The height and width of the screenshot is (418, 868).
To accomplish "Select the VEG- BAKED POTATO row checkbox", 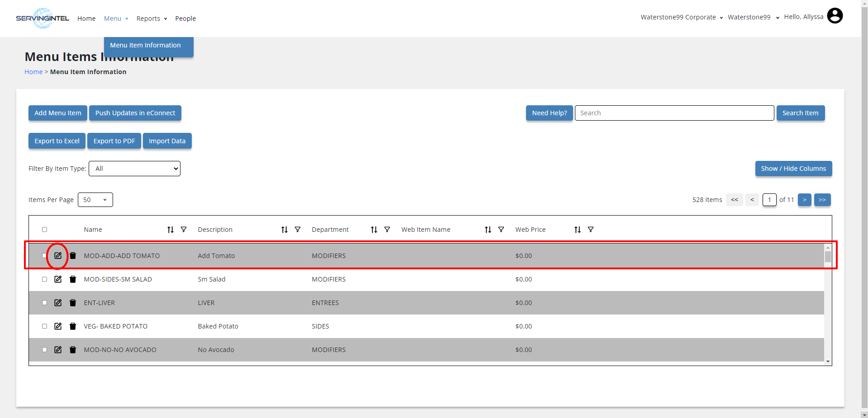I will pyautogui.click(x=44, y=326).
